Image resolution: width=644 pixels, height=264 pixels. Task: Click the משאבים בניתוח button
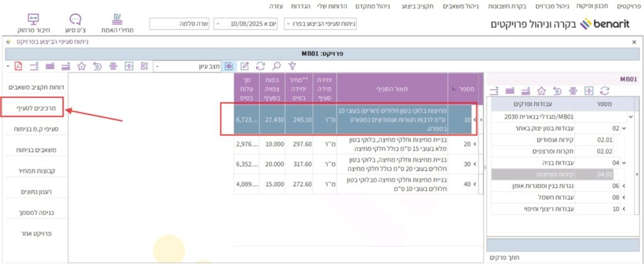[35, 150]
